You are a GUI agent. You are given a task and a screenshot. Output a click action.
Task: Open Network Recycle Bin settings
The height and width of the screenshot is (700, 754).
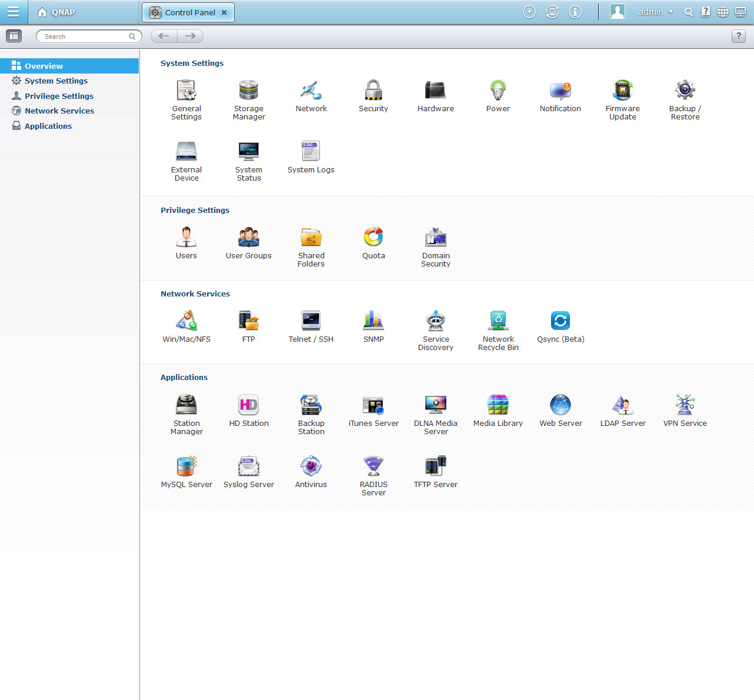click(498, 321)
